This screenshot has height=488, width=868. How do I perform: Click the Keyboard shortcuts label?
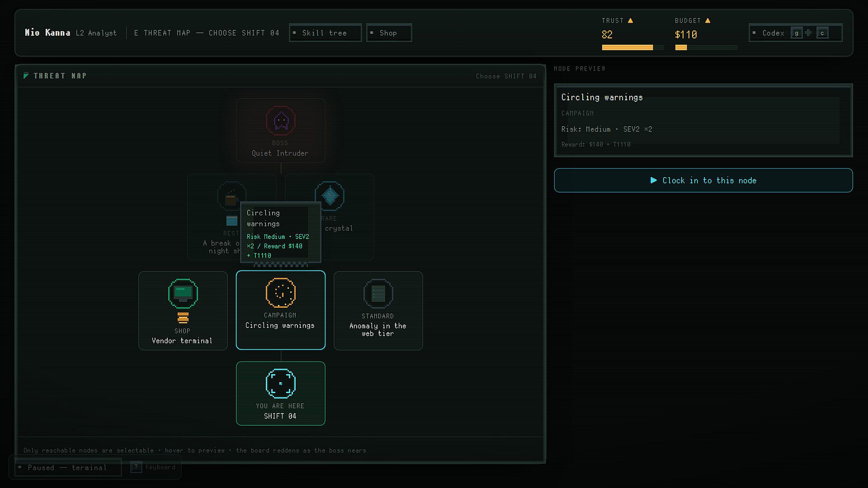[160, 467]
